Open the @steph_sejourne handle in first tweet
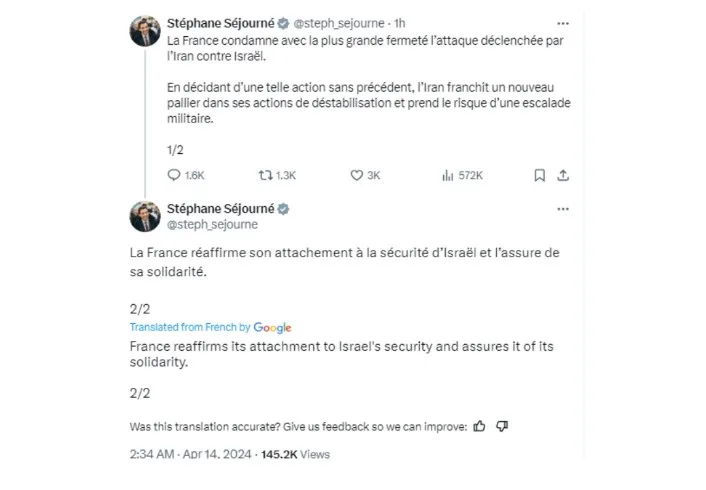Screen dimensions: 706x490 point(335,22)
